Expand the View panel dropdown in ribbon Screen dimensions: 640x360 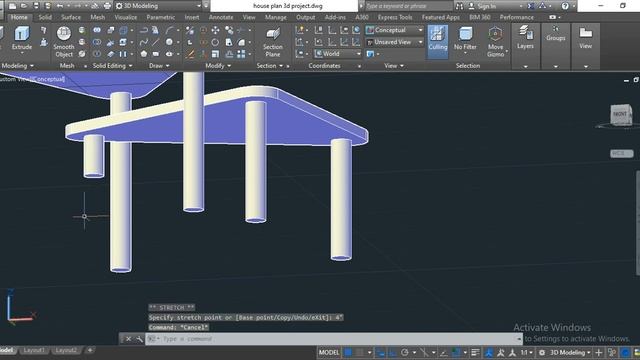[x=394, y=66]
